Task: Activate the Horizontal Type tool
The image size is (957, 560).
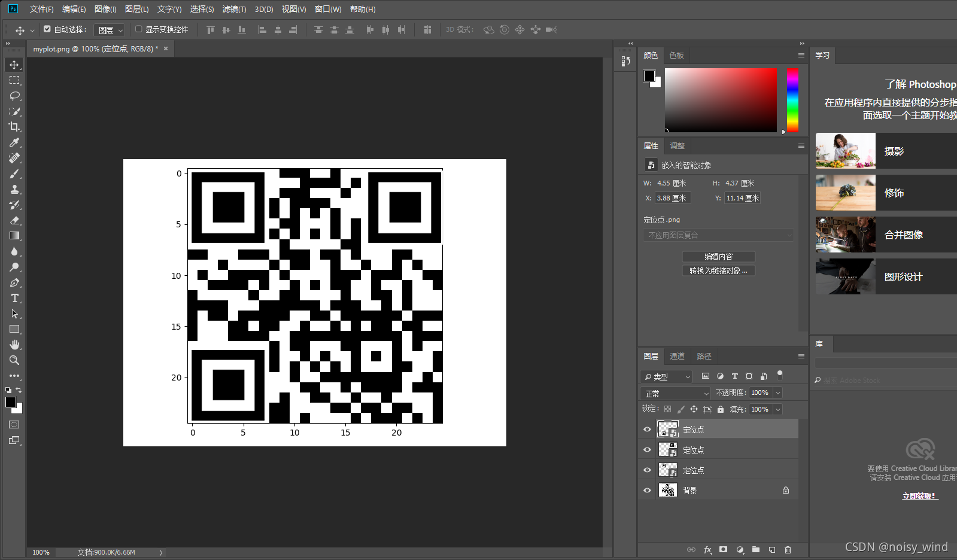Action: (14, 298)
